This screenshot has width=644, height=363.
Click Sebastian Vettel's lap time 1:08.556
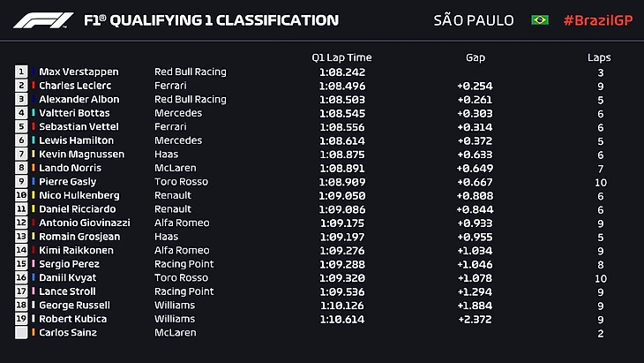(341, 126)
